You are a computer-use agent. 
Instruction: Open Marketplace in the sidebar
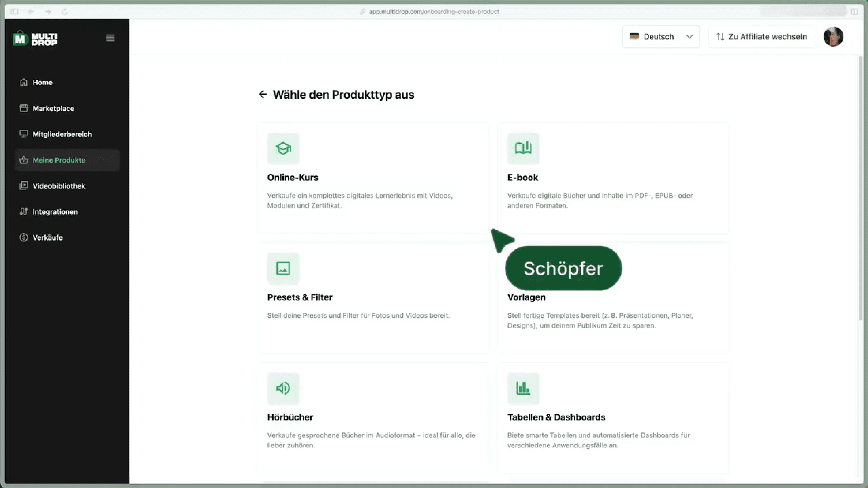click(x=53, y=108)
